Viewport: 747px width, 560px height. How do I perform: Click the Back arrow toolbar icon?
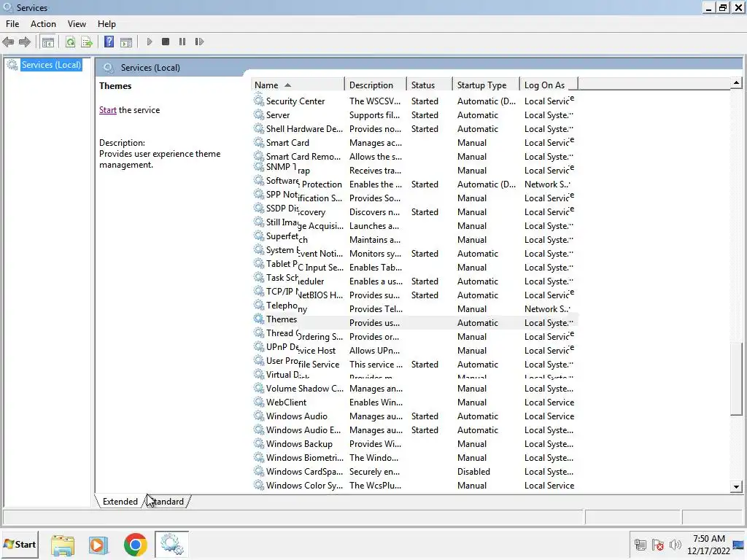coord(8,42)
